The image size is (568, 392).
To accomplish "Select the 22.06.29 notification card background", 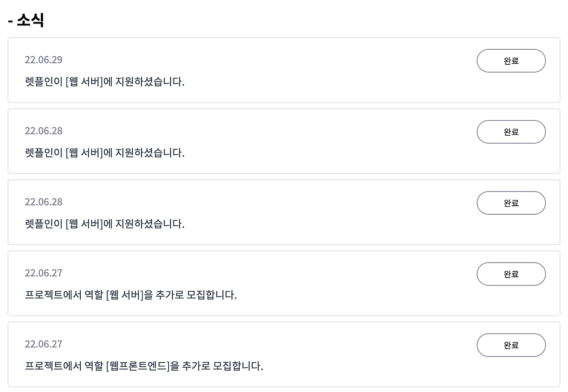I will pyautogui.click(x=311, y=71).
